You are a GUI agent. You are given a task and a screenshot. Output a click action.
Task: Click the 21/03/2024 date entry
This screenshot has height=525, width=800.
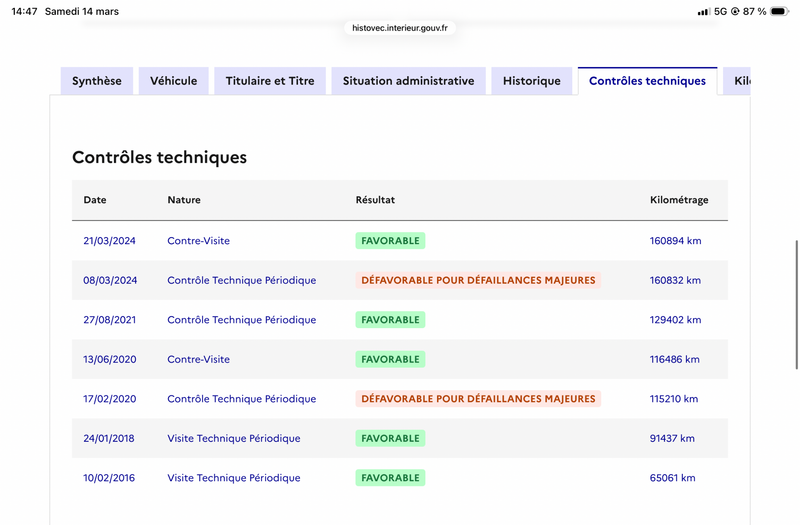pyautogui.click(x=110, y=241)
